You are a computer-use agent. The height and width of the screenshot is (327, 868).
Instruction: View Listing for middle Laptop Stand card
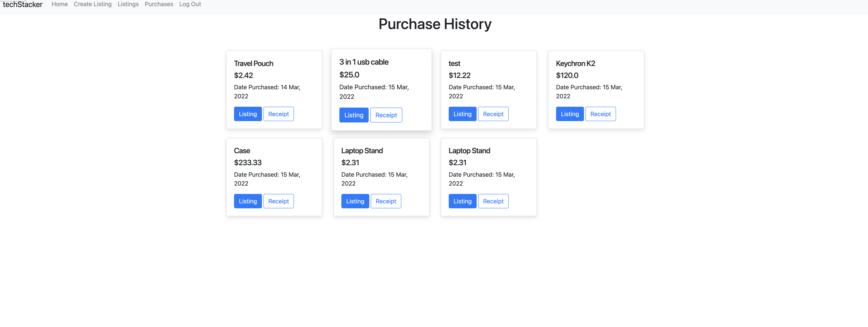pos(355,201)
